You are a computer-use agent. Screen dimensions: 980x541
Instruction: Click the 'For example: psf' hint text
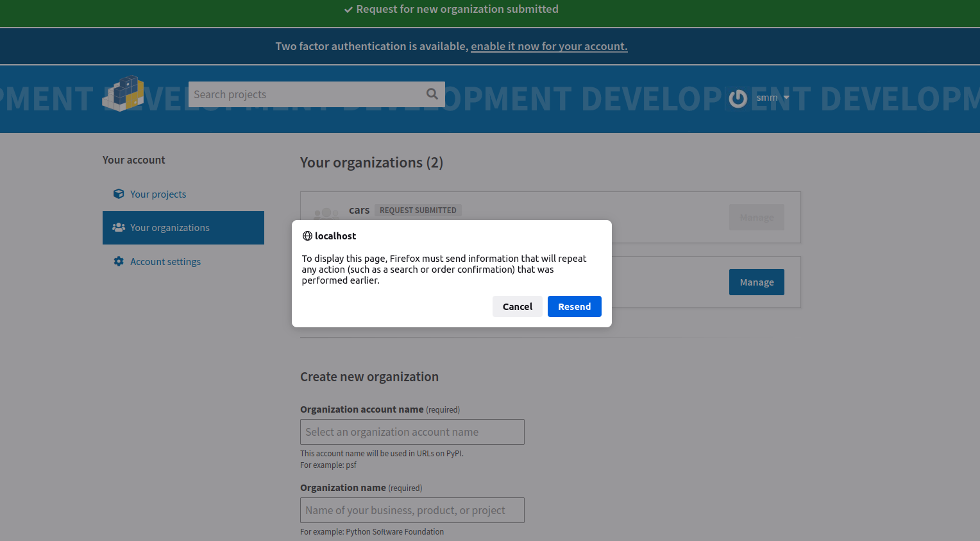point(328,465)
